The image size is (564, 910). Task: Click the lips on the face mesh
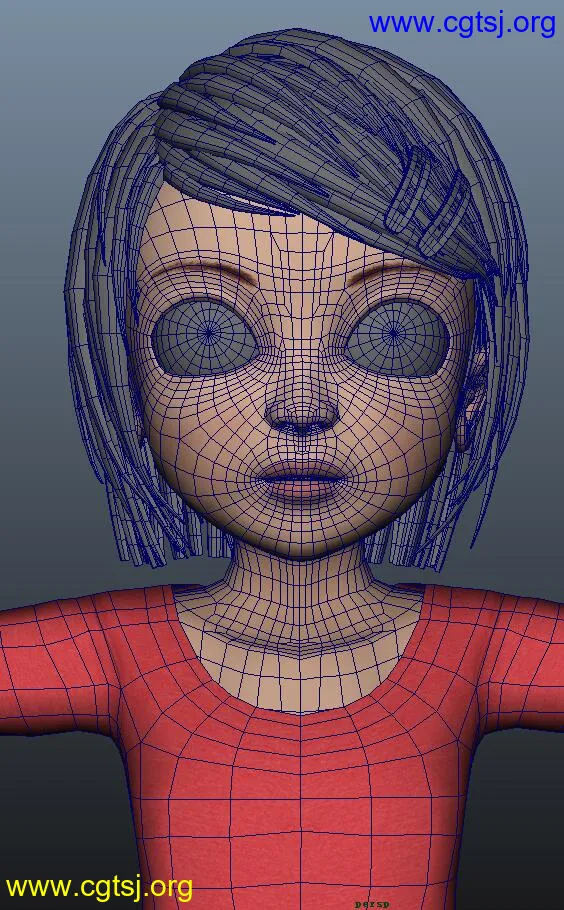coord(302,480)
